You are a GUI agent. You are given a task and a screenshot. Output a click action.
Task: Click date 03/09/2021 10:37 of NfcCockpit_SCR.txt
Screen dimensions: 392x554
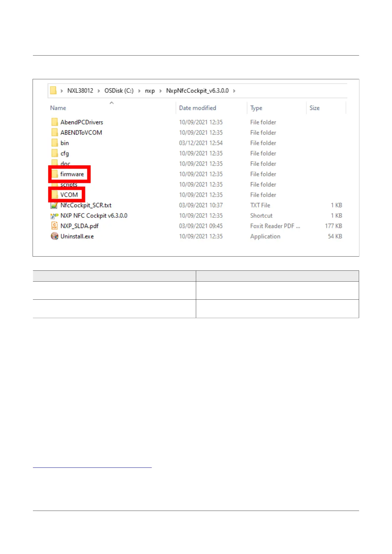pyautogui.click(x=201, y=205)
